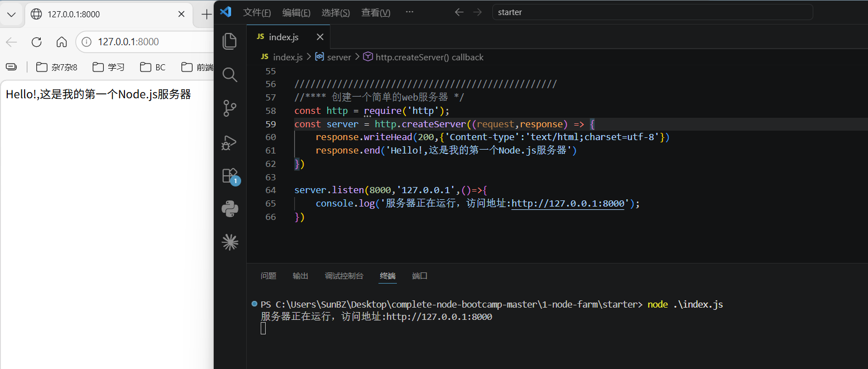The height and width of the screenshot is (369, 868).
Task: Click the terminal output URL http://127.0.0.1:8000
Action: (x=439, y=317)
